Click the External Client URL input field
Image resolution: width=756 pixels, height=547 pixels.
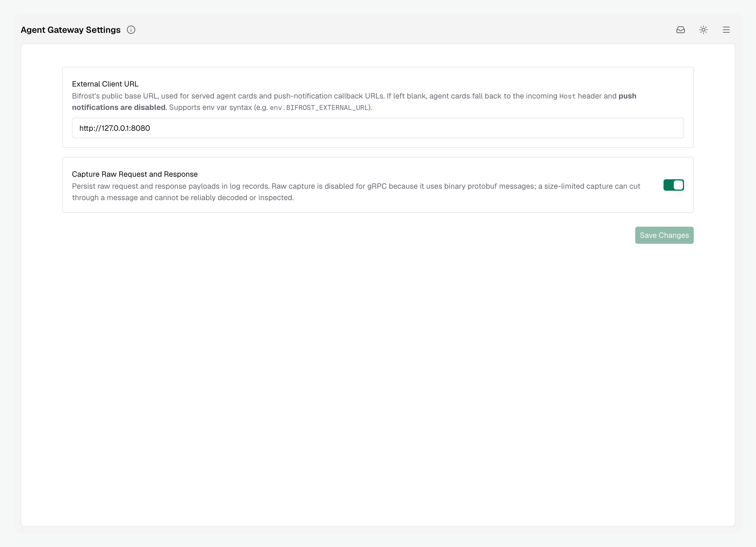point(378,128)
